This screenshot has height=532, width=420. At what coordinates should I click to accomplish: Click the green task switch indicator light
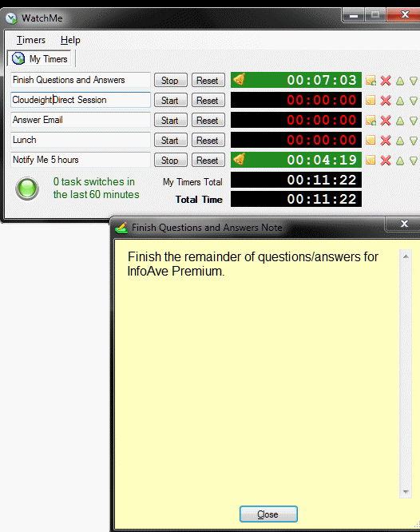[x=27, y=189]
